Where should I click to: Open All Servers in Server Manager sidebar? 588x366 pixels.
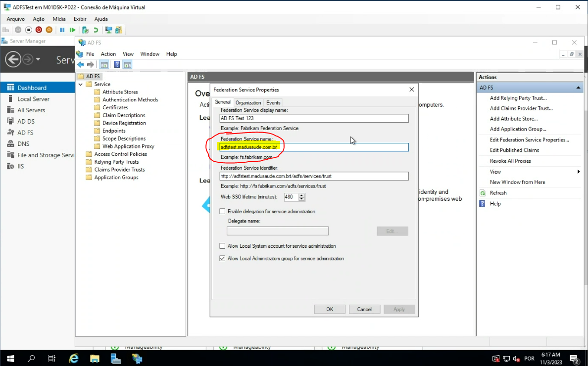click(x=38, y=110)
